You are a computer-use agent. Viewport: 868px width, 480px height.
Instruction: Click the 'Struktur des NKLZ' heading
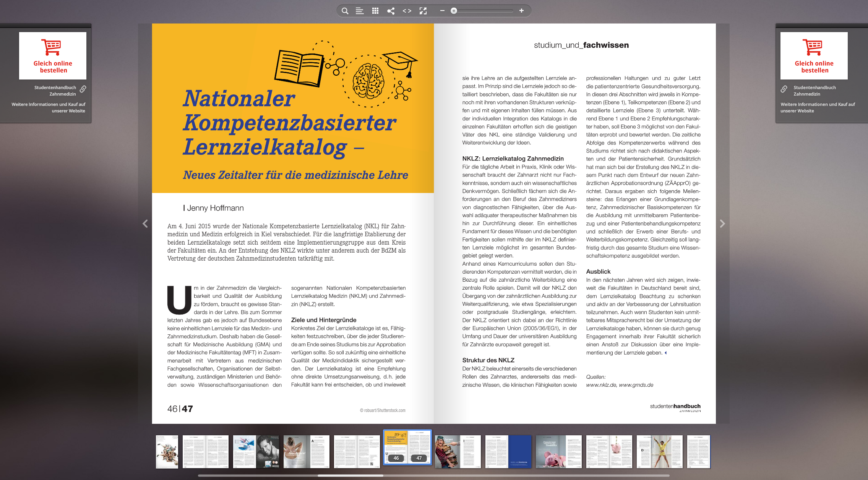point(488,360)
